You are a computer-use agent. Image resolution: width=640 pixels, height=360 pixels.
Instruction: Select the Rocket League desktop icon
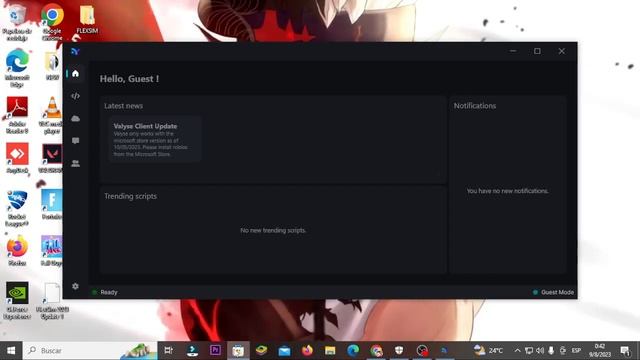(17, 208)
